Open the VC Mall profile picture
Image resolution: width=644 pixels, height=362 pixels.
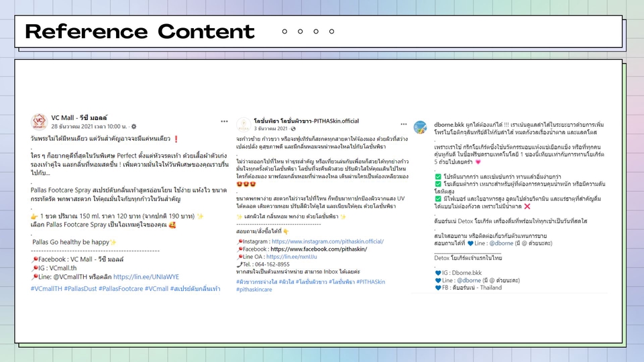coord(39,121)
